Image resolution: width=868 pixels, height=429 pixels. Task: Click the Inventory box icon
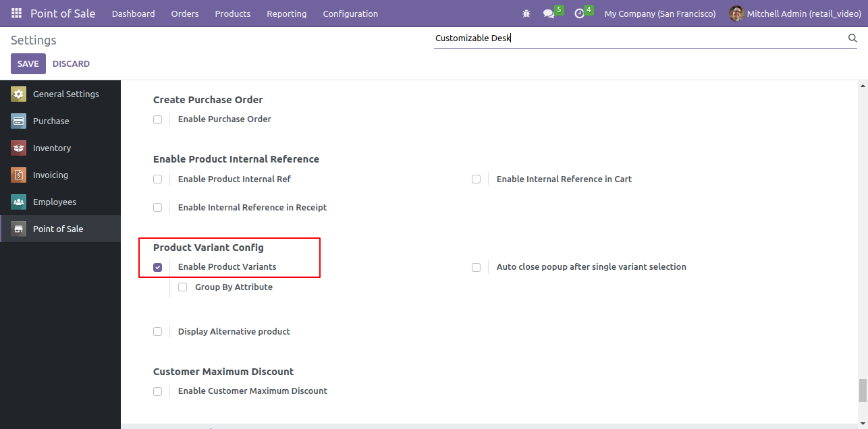click(18, 148)
